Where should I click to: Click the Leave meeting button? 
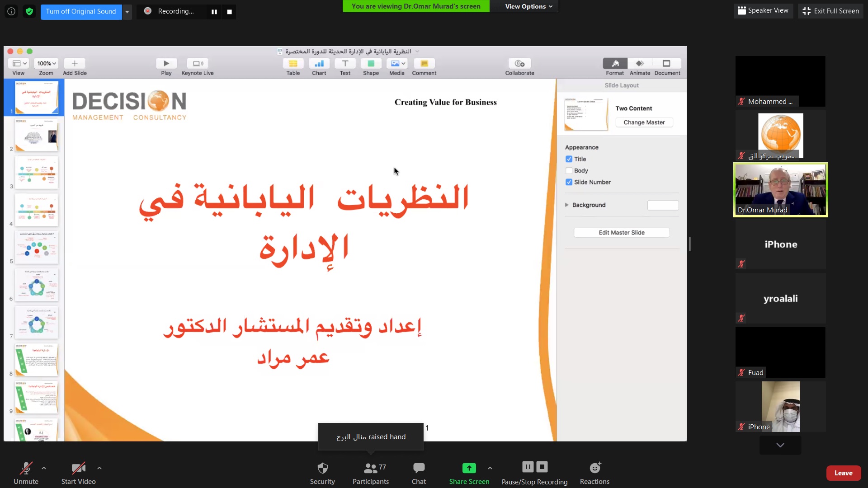pyautogui.click(x=843, y=473)
